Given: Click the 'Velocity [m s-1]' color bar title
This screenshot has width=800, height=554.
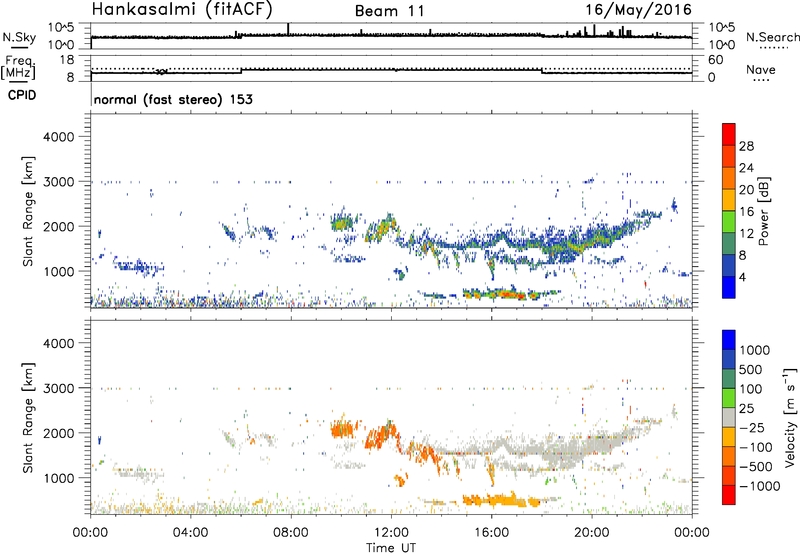Looking at the screenshot, I should tap(790, 417).
